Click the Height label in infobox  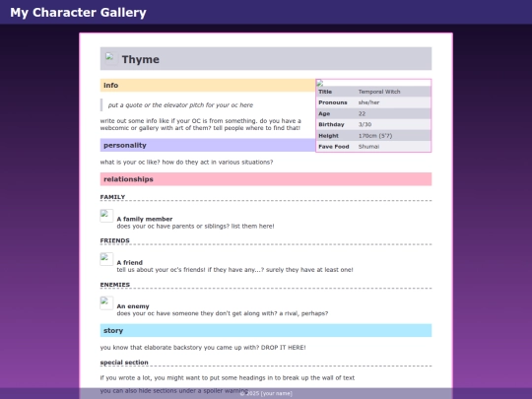point(328,136)
